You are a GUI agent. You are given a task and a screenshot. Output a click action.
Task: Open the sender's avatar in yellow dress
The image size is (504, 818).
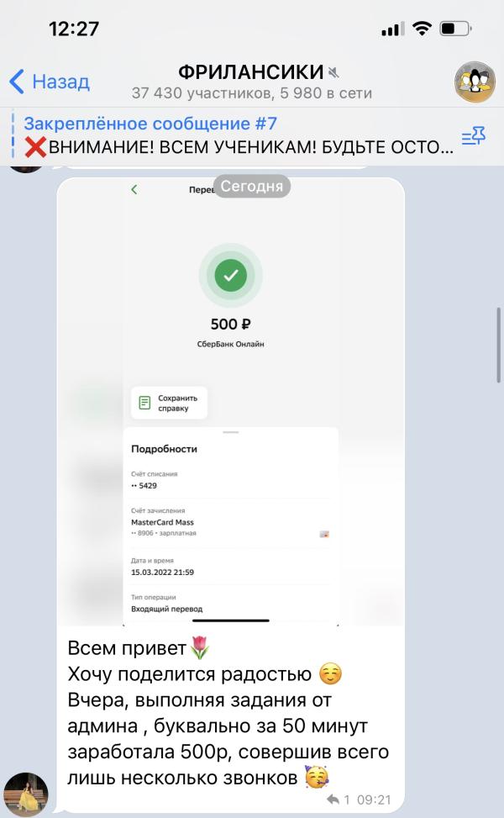pyautogui.click(x=25, y=794)
